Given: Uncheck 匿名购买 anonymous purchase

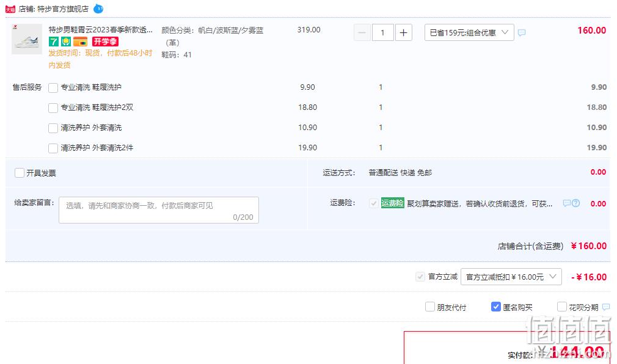Looking at the screenshot, I should click(x=496, y=307).
